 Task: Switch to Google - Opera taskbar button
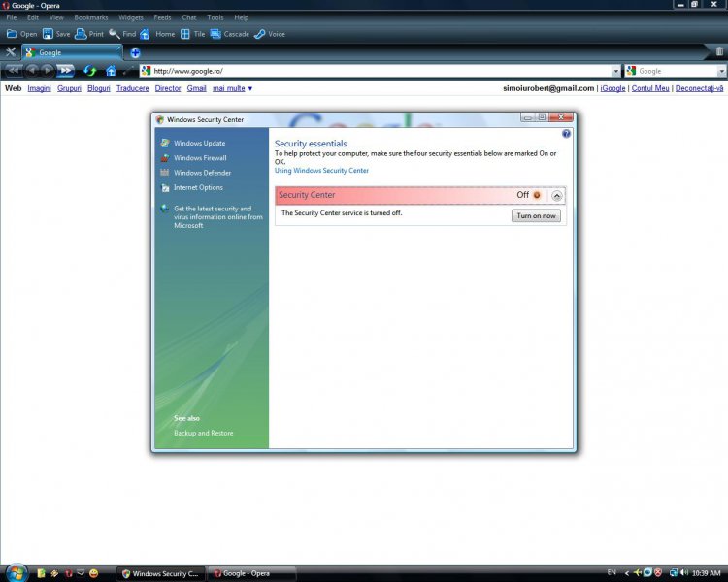tap(250, 573)
